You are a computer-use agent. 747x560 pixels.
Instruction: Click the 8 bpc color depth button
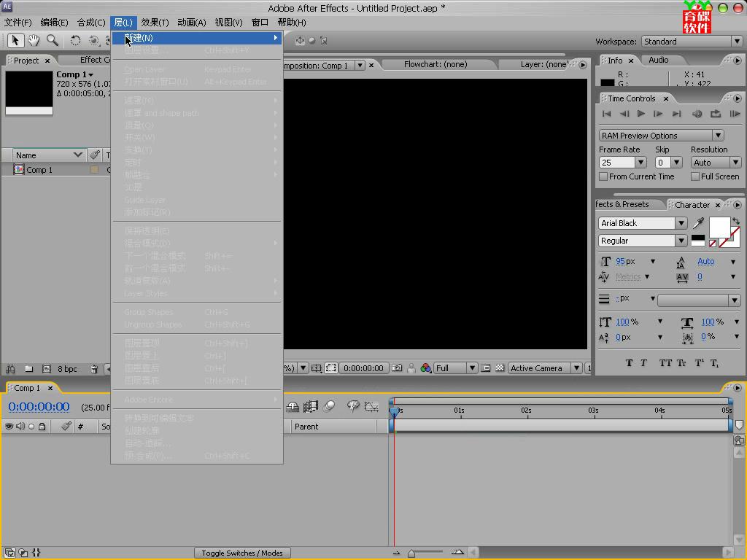(67, 369)
